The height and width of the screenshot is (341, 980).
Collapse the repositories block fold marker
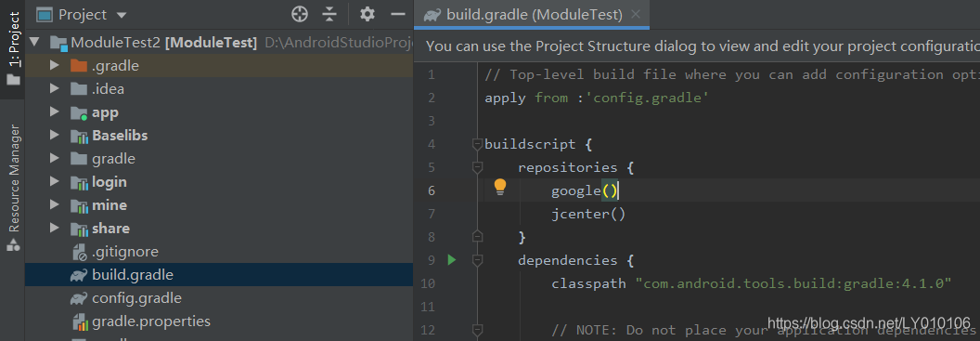pos(478,167)
